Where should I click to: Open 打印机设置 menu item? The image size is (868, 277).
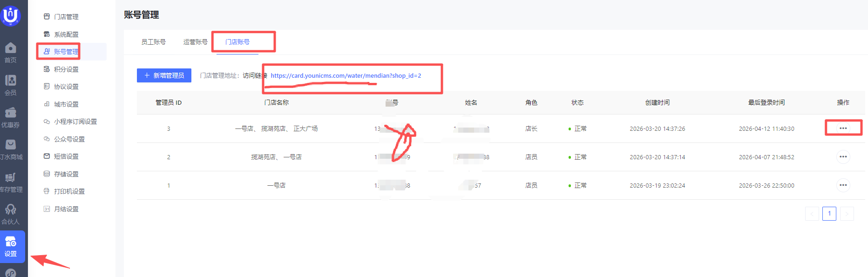[69, 191]
